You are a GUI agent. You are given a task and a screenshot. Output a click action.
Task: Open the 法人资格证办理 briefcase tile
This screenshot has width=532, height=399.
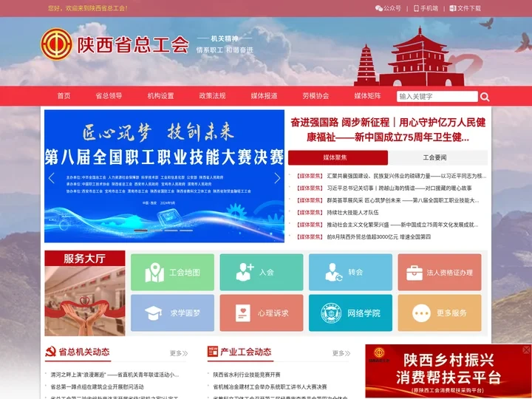[x=440, y=272]
